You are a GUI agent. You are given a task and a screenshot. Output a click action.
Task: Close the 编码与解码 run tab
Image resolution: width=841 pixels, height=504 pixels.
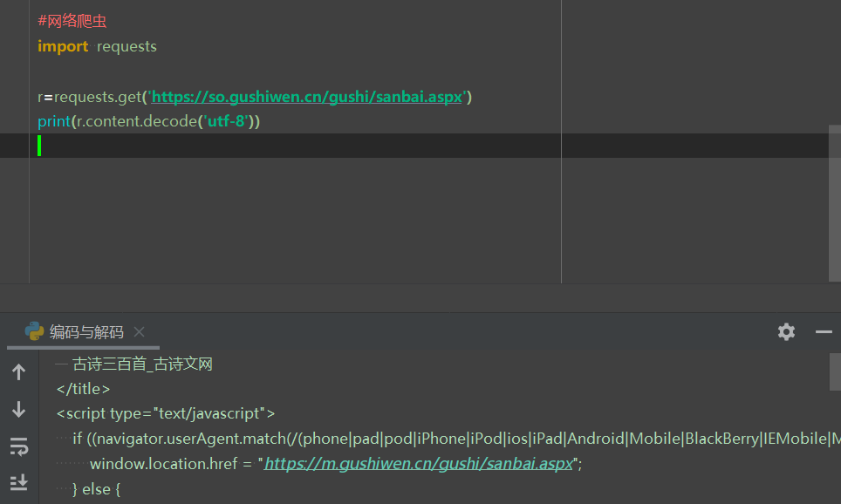[x=140, y=332]
